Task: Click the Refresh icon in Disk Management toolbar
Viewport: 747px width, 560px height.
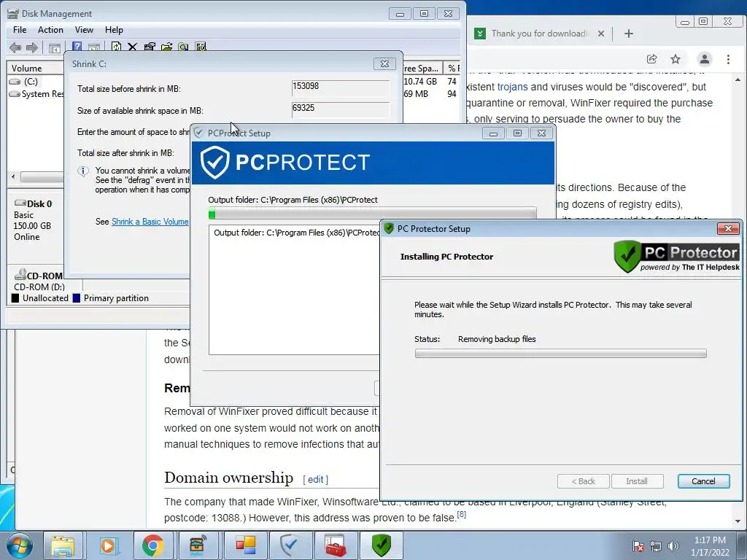Action: coord(116,47)
